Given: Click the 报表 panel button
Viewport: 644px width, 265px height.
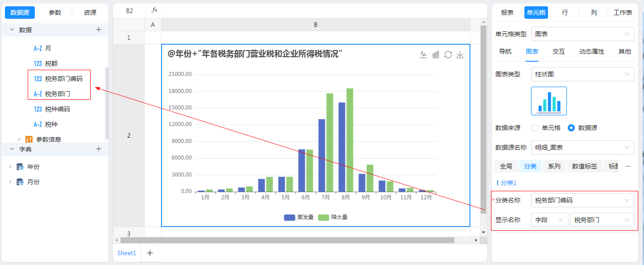Looking at the screenshot, I should (507, 13).
